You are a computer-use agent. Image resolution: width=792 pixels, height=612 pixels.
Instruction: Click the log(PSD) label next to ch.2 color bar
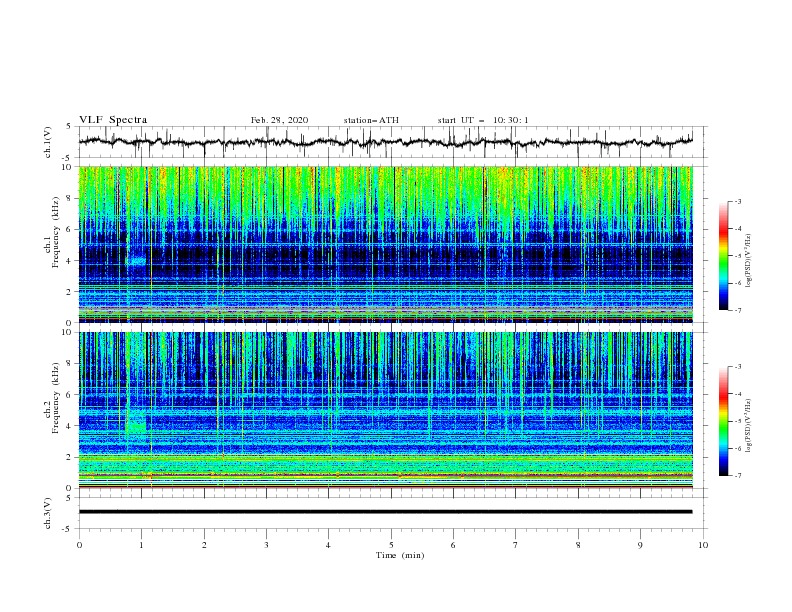click(x=748, y=426)
